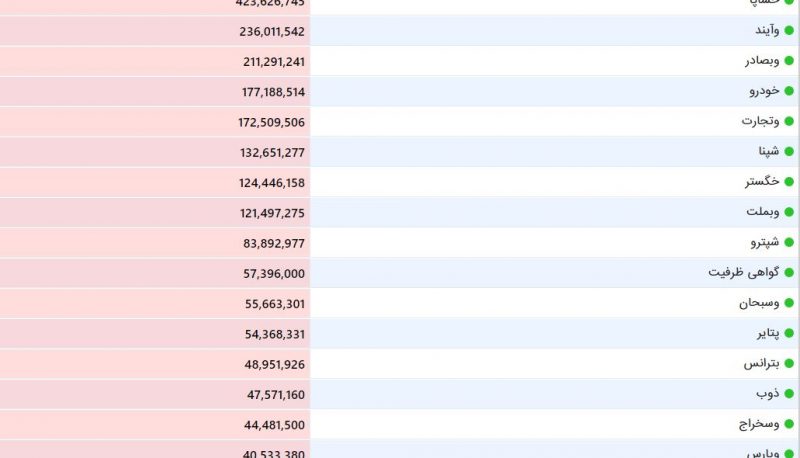
Task: Select the 132,651,277 value cell
Action: [x=155, y=152]
